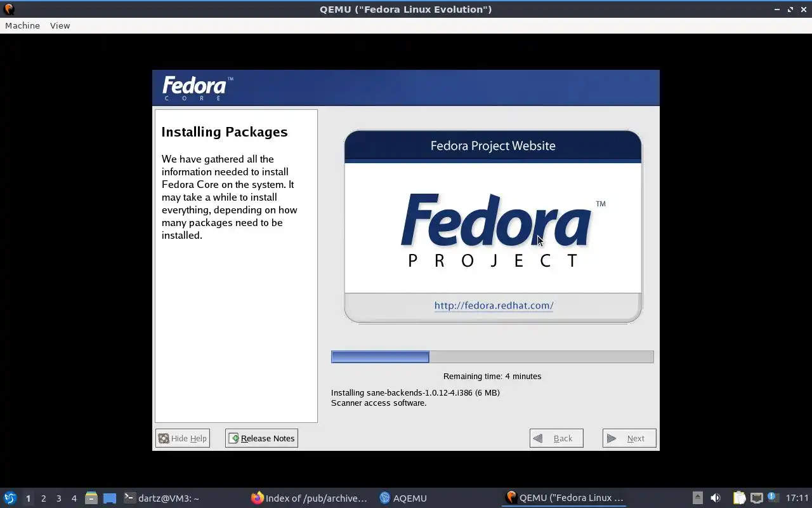The height and width of the screenshot is (508, 812).
Task: Click the QEMU icon in the title bar
Action: click(x=9, y=9)
